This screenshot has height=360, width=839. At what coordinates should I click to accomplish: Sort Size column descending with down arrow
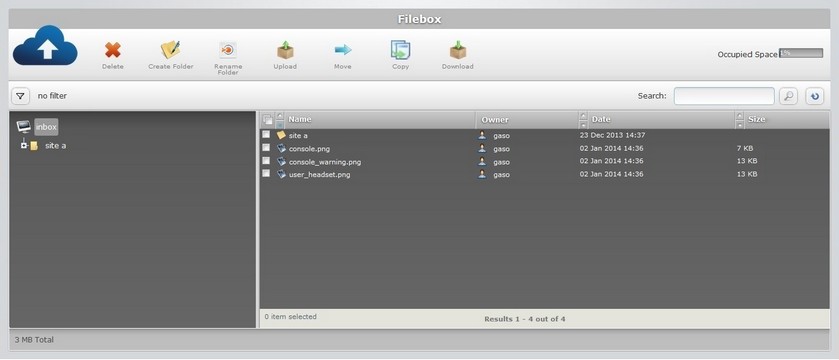[739, 125]
